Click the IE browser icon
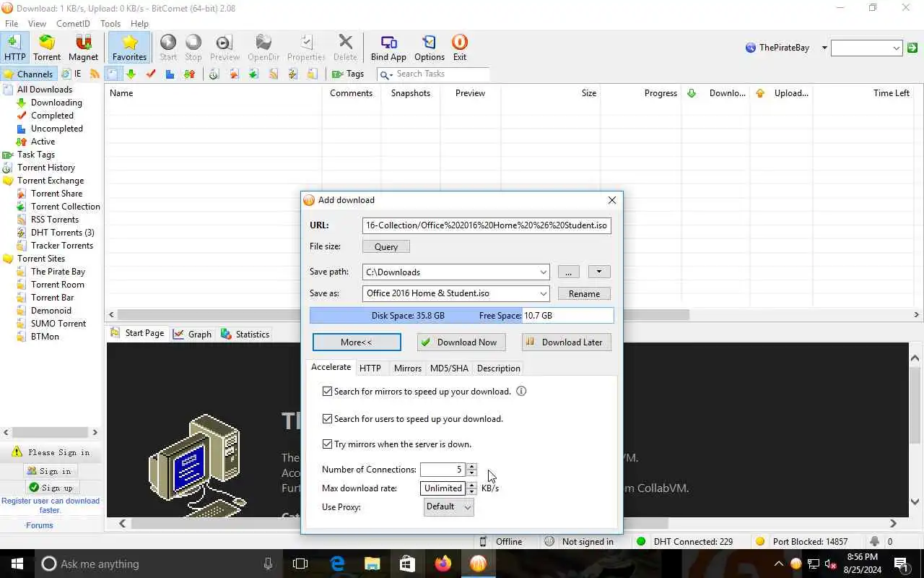This screenshot has width=924, height=578. click(x=71, y=74)
